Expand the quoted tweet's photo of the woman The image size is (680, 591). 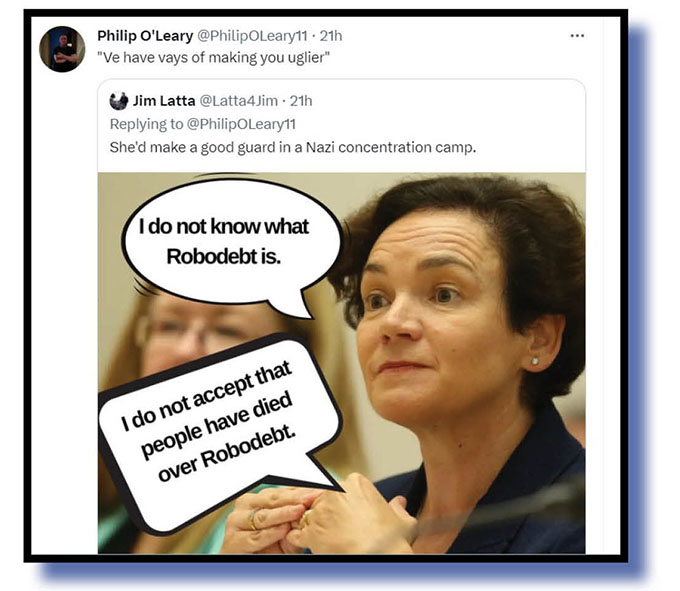(341, 363)
